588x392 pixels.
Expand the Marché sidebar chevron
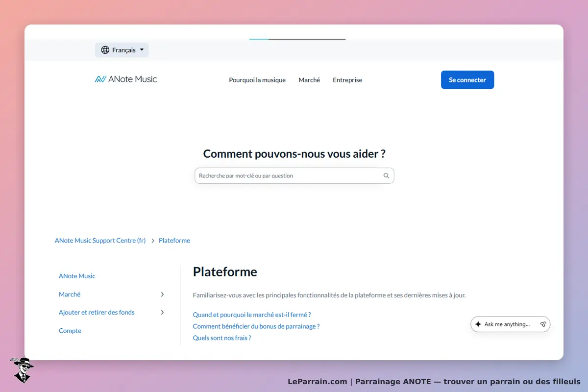[162, 294]
